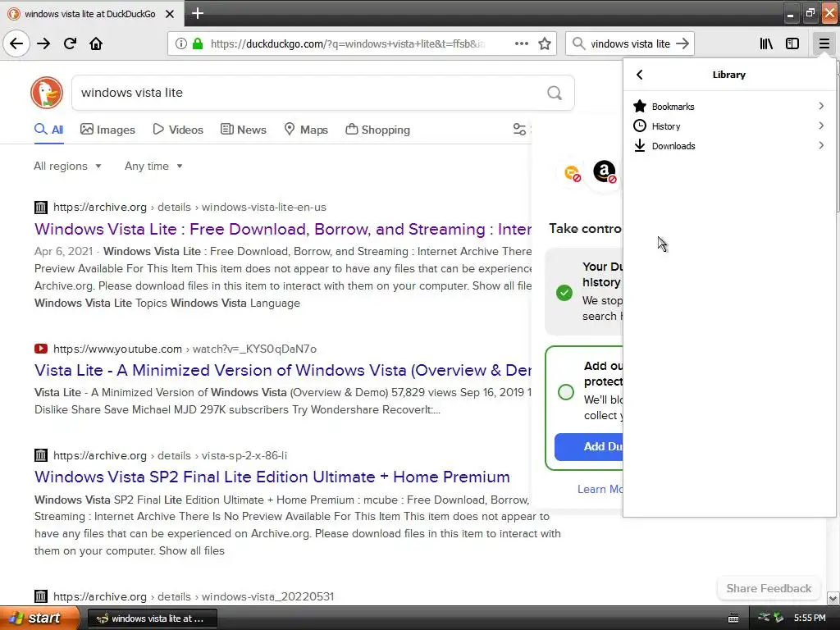Click the blocked Amazon tracker icon
The width and height of the screenshot is (840, 630).
pos(605,172)
